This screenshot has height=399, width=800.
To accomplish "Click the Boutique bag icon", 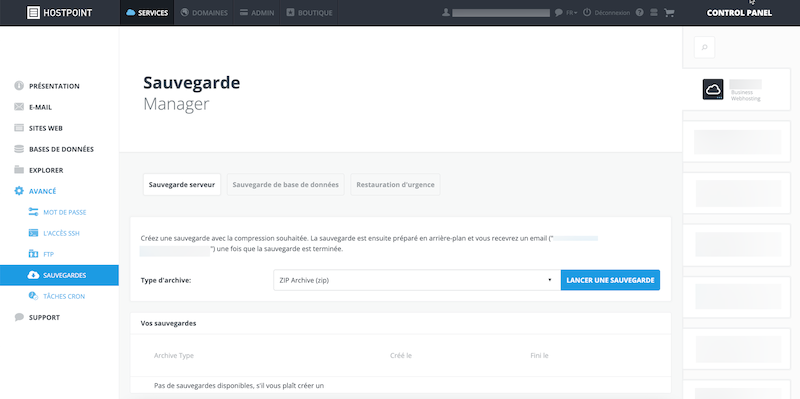I will click(x=290, y=12).
